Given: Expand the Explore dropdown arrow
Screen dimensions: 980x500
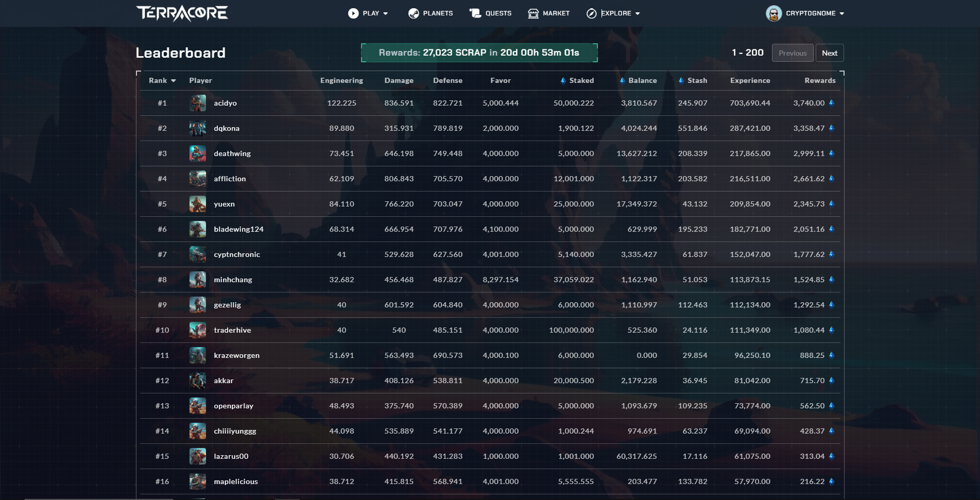Looking at the screenshot, I should coord(638,14).
